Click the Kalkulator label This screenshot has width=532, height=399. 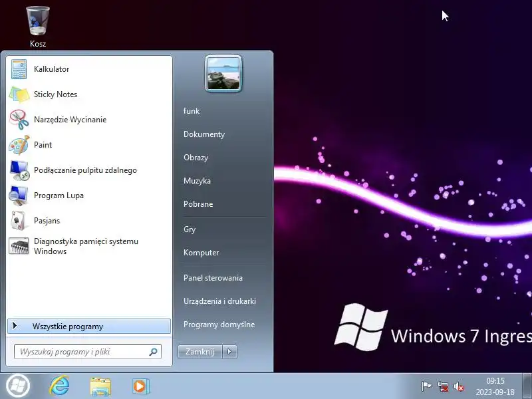(52, 69)
